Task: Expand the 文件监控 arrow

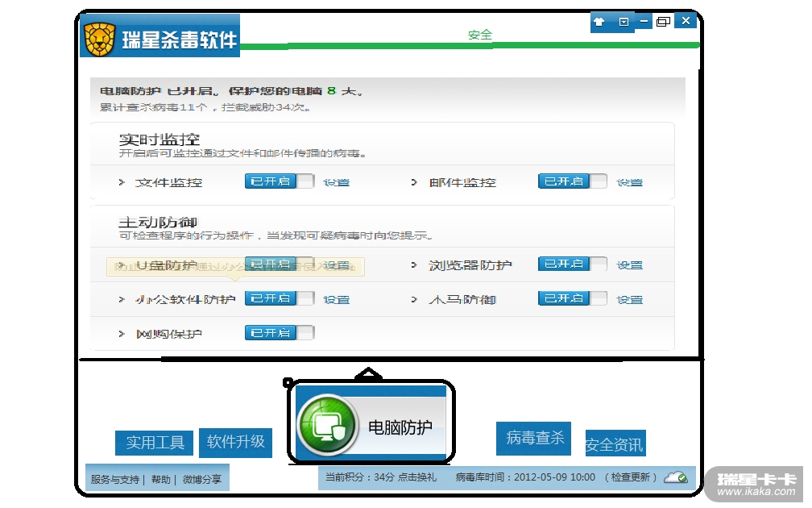Action: tap(122, 182)
